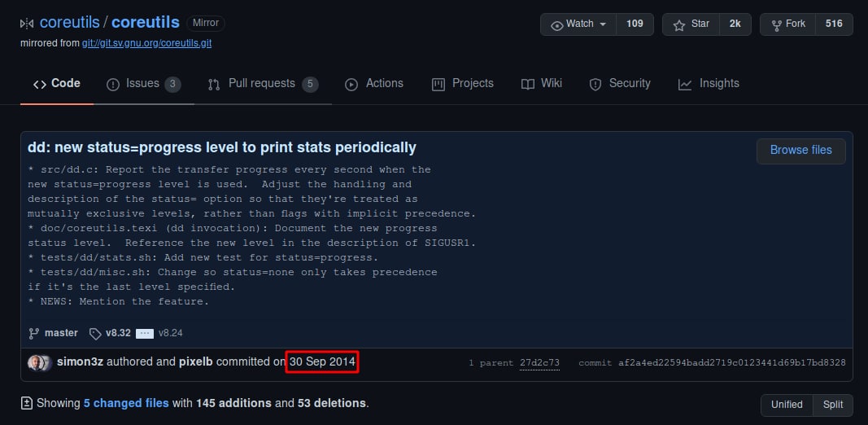Open the pixelb committer link

click(x=197, y=362)
